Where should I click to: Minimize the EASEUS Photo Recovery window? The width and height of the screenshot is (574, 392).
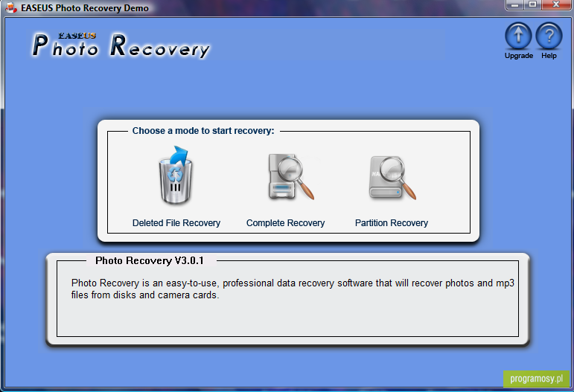pyautogui.click(x=514, y=4)
